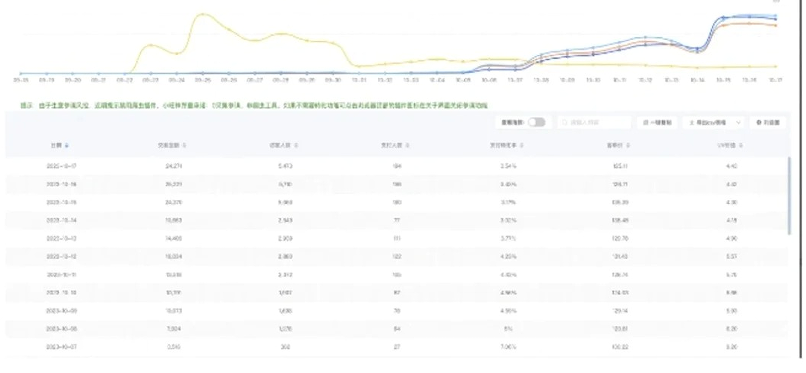Select the 2023-10-14 table row

coord(396,220)
